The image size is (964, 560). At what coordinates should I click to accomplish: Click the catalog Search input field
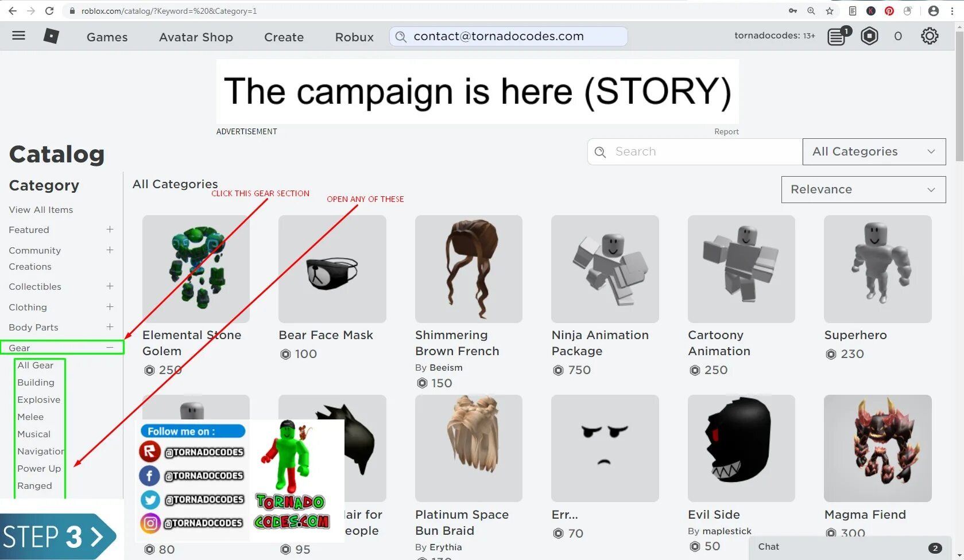pos(695,151)
